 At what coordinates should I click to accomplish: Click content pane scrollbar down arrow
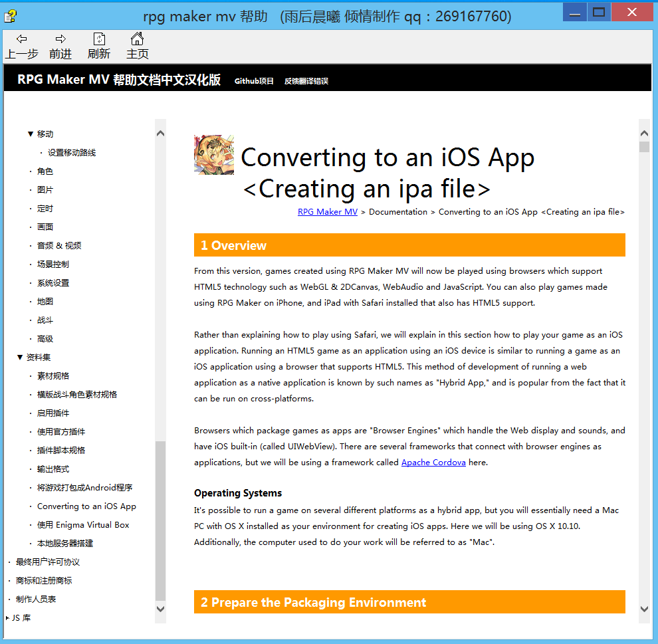tap(644, 609)
